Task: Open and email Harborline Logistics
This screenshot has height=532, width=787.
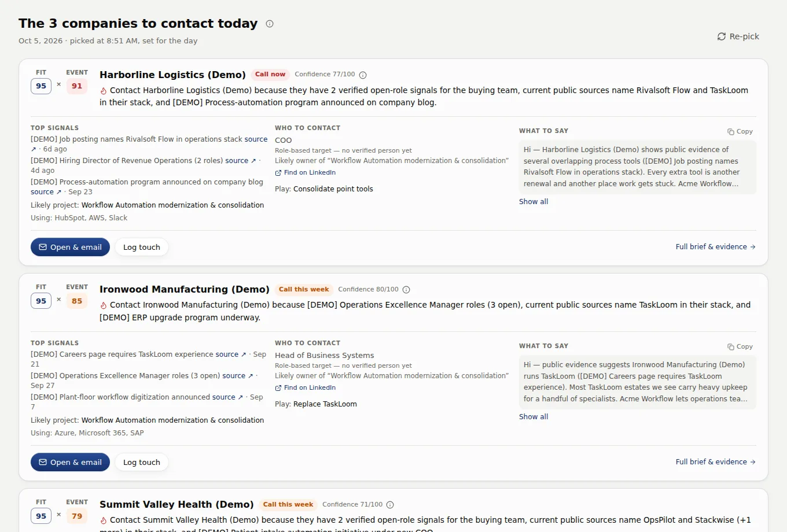Action: [70, 247]
